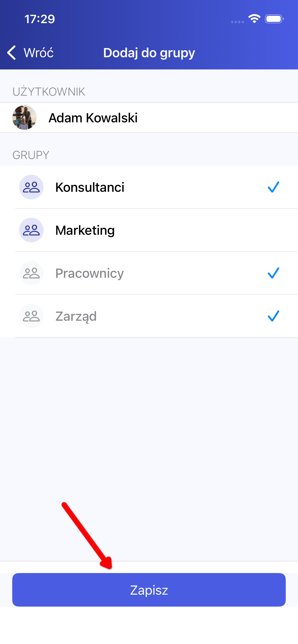This screenshot has height=644, width=298.
Task: Tap the back chevron arrow icon
Action: pyautogui.click(x=12, y=53)
